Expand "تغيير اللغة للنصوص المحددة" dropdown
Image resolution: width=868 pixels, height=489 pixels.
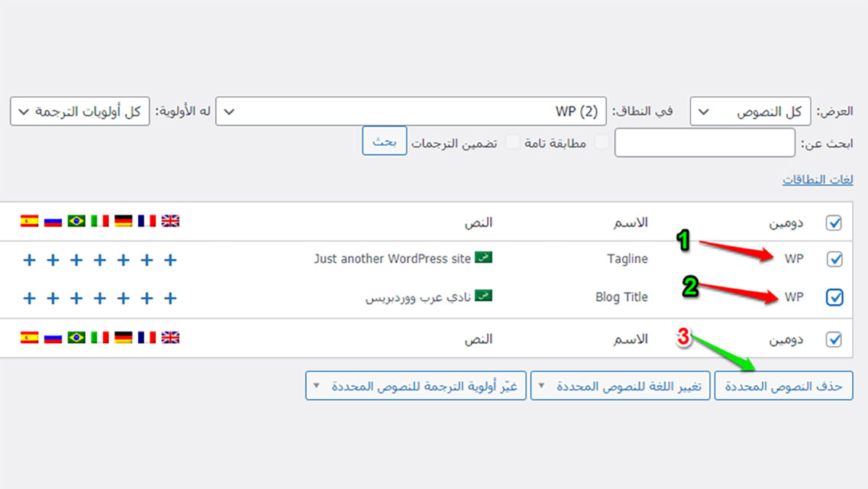[x=620, y=387]
